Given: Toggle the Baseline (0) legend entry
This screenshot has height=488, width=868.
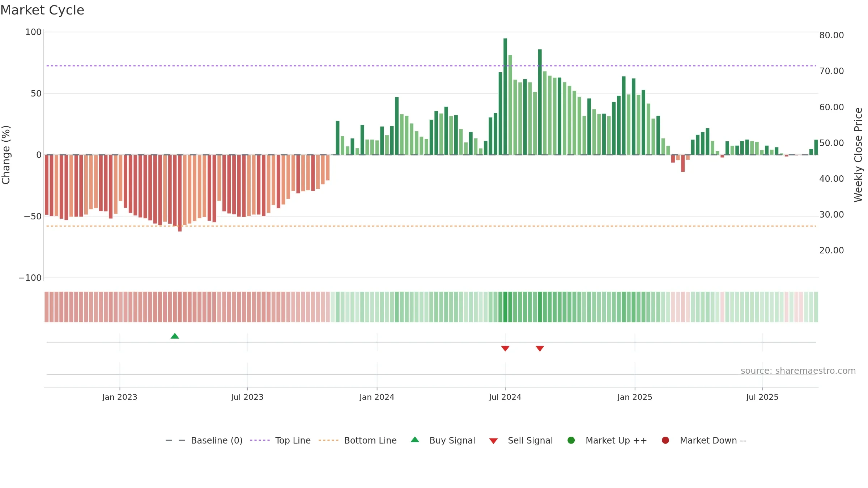Looking at the screenshot, I should click(x=204, y=440).
